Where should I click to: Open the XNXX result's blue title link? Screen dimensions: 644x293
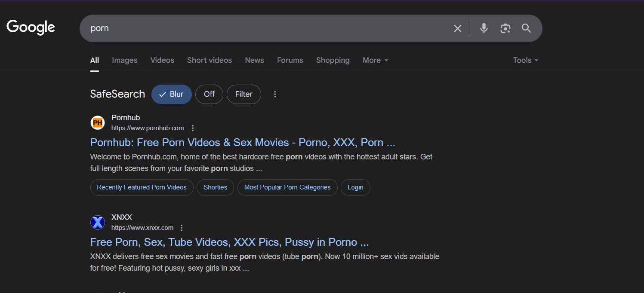tap(230, 242)
